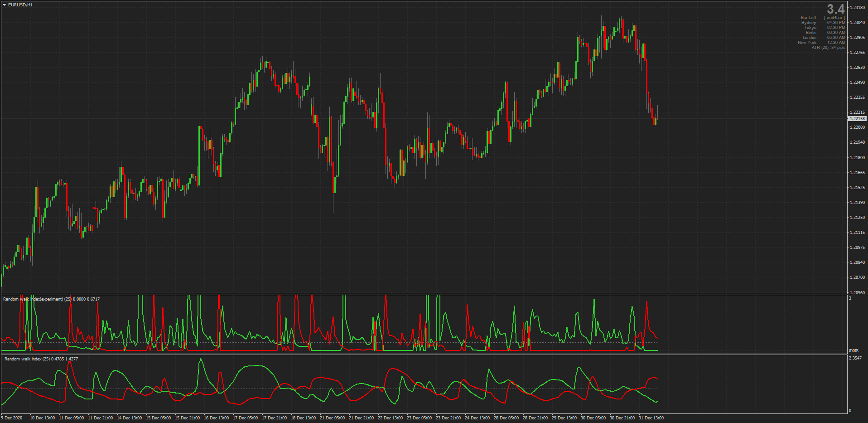Click the 18 Dec 13:00 time label
The image size is (868, 423).
pos(304,418)
